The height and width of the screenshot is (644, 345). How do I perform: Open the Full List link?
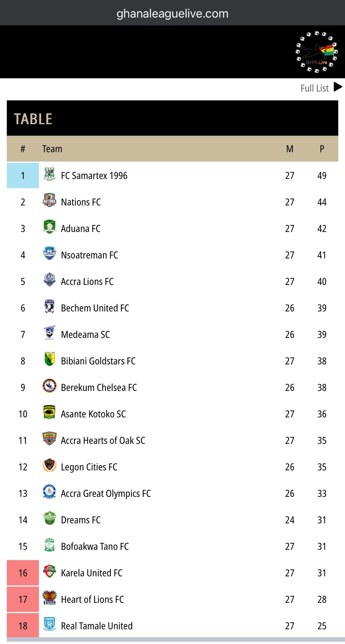click(314, 88)
